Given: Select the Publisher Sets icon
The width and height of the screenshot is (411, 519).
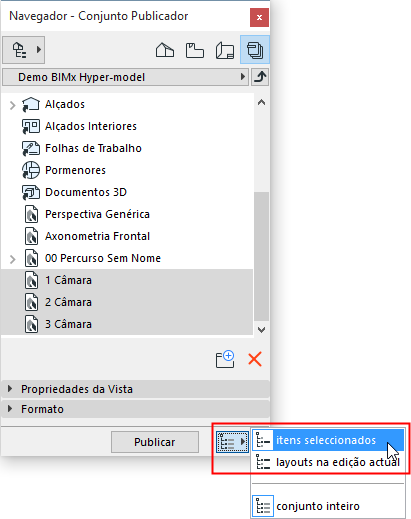Looking at the screenshot, I should tap(255, 50).
